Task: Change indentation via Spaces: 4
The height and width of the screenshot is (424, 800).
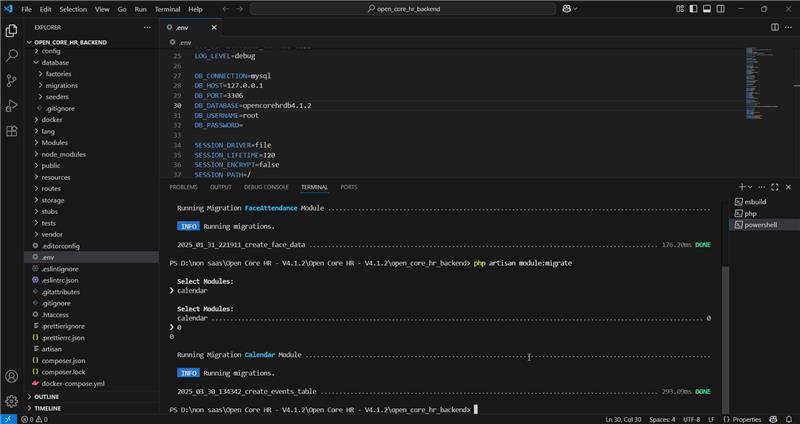Action: [662, 419]
